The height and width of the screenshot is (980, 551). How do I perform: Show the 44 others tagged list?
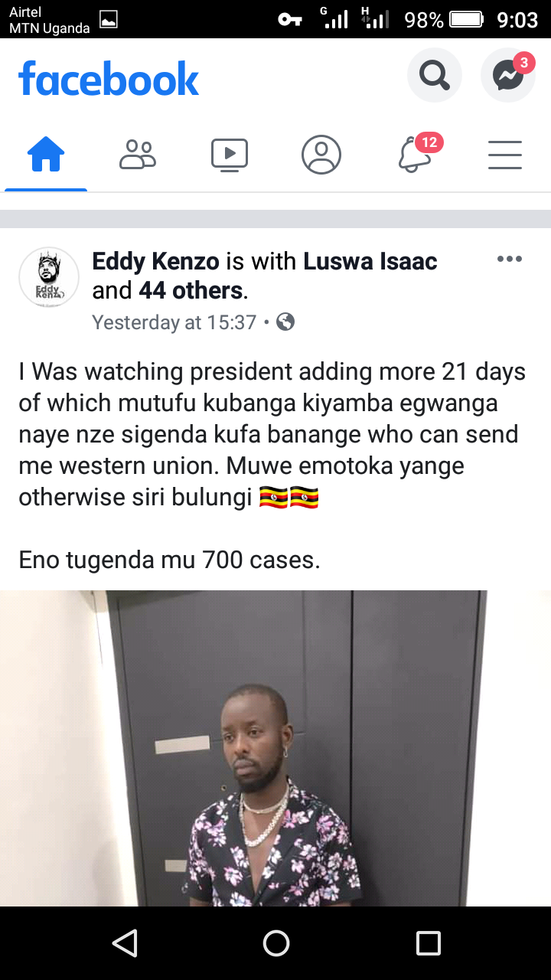click(191, 290)
